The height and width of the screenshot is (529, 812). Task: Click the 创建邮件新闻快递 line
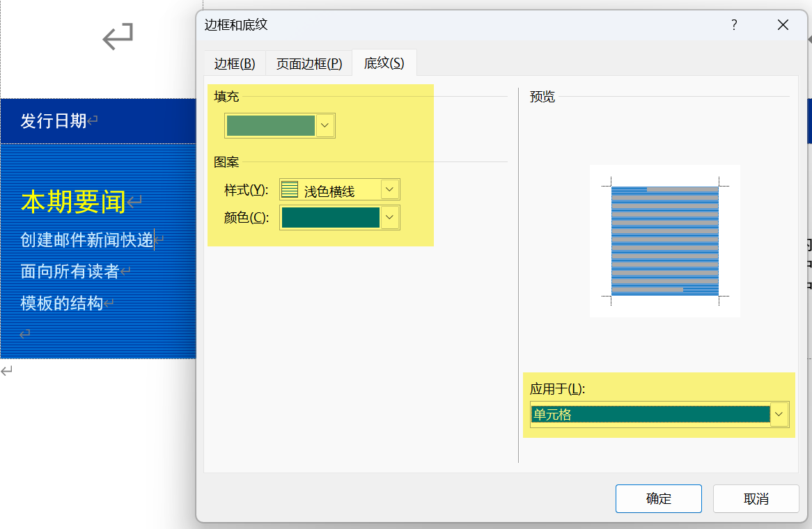87,239
